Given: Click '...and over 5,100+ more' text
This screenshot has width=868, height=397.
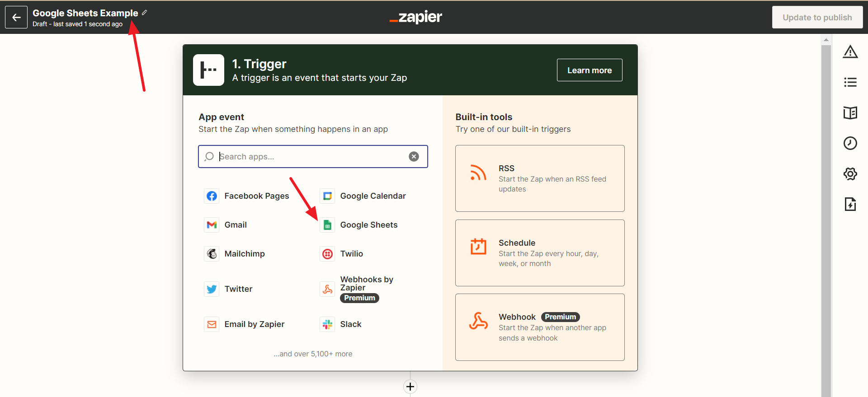Looking at the screenshot, I should [313, 354].
